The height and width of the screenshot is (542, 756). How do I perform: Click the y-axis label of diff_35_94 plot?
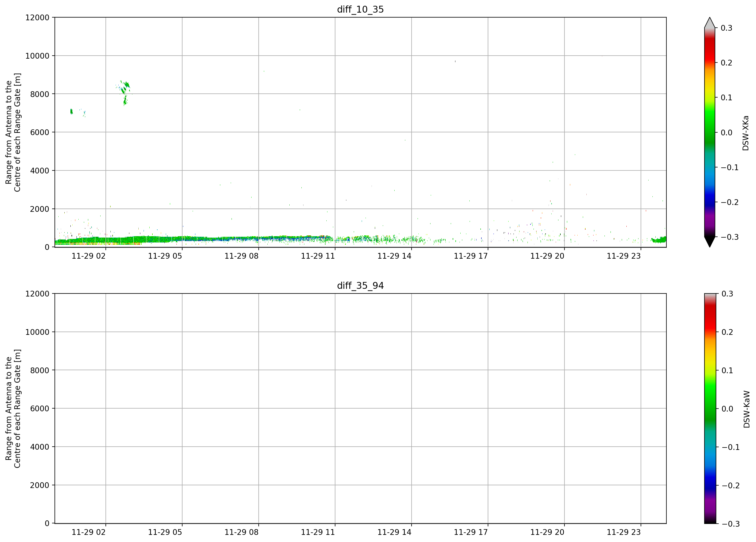(x=13, y=409)
